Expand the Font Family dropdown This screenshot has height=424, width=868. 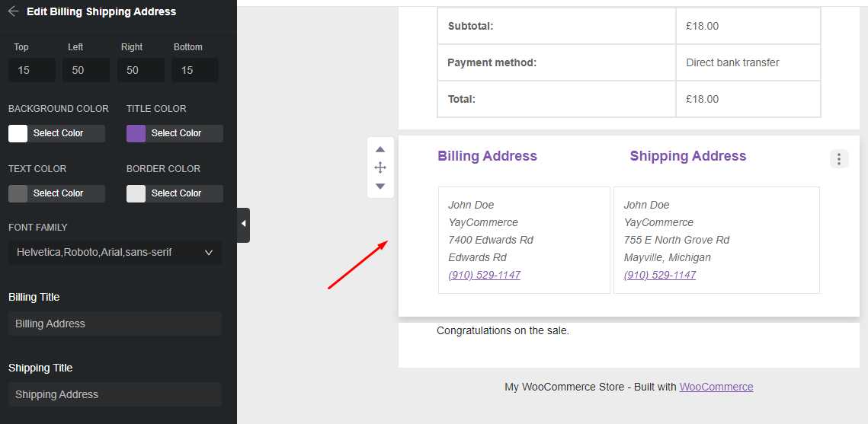coord(115,252)
